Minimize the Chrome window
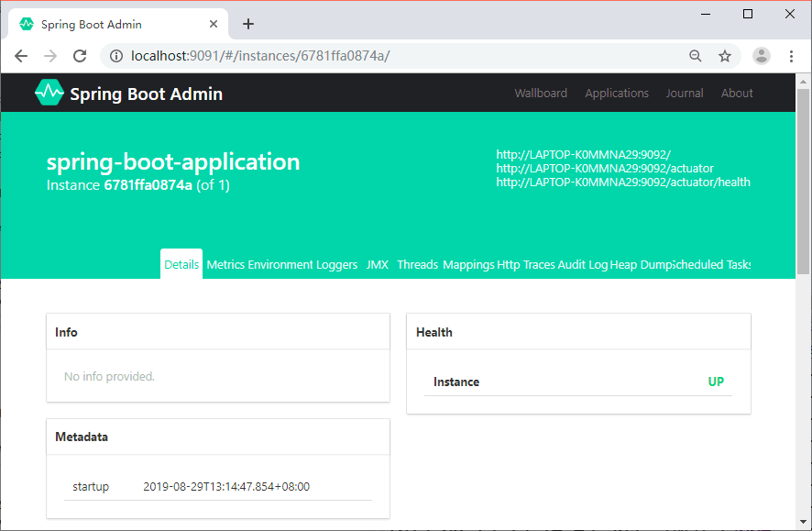Viewport: 812px width, 531px height. [x=706, y=14]
